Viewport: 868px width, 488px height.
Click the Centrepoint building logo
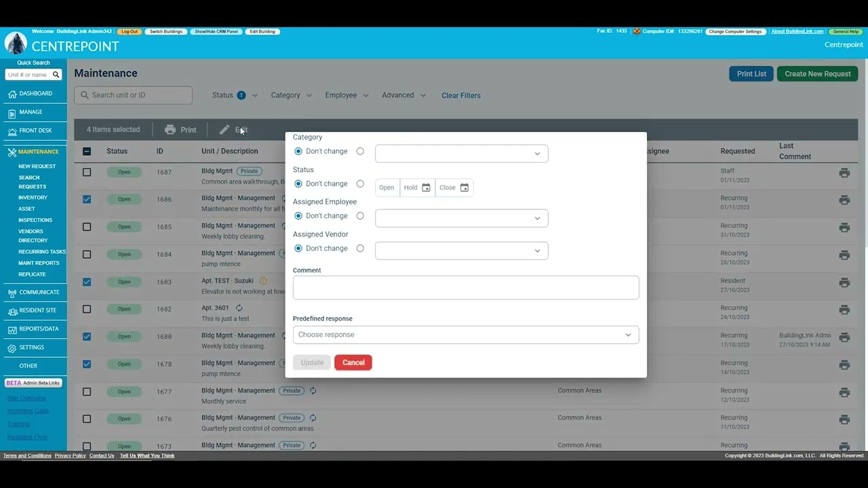16,43
